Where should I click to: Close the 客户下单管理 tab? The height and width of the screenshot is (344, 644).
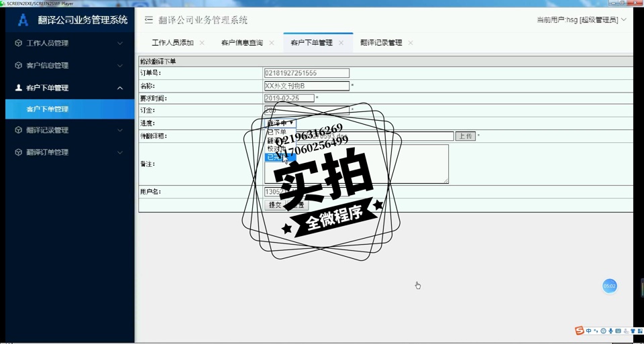coord(341,43)
